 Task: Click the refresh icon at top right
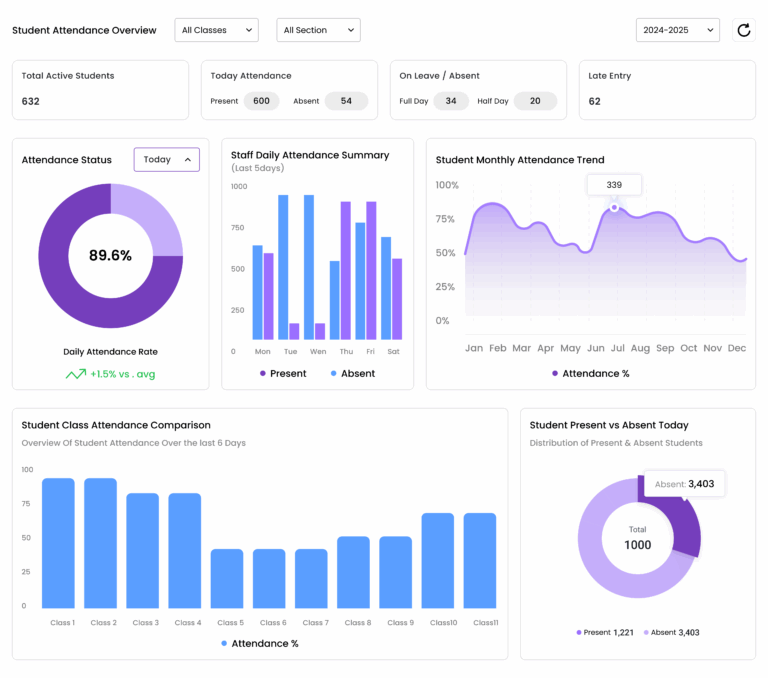point(743,30)
